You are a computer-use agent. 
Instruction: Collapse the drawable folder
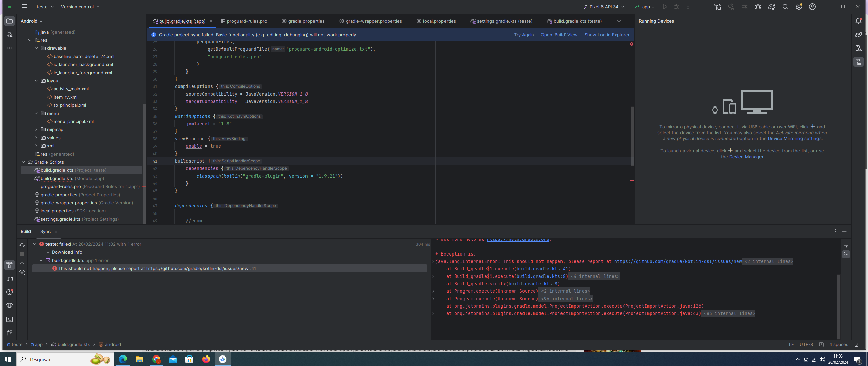coord(36,48)
